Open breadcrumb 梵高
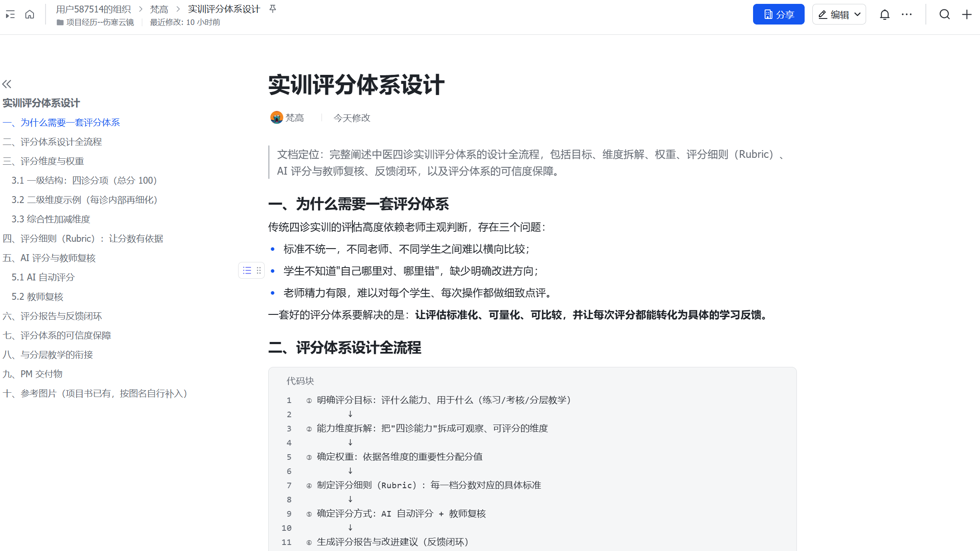980x551 pixels. (159, 9)
